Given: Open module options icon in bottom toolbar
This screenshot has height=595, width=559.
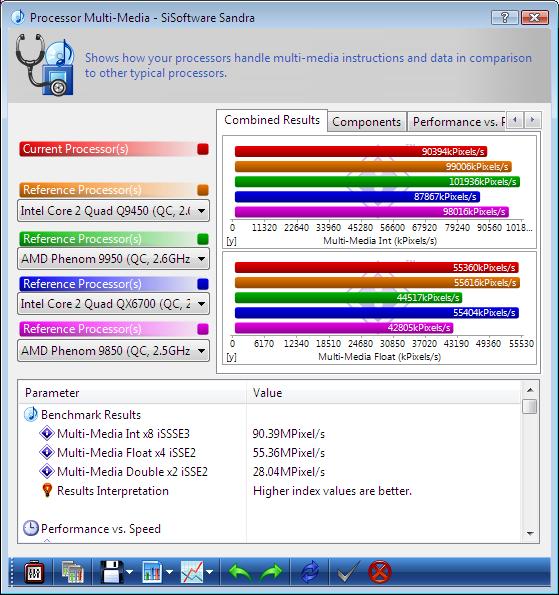Looking at the screenshot, I should [34, 572].
